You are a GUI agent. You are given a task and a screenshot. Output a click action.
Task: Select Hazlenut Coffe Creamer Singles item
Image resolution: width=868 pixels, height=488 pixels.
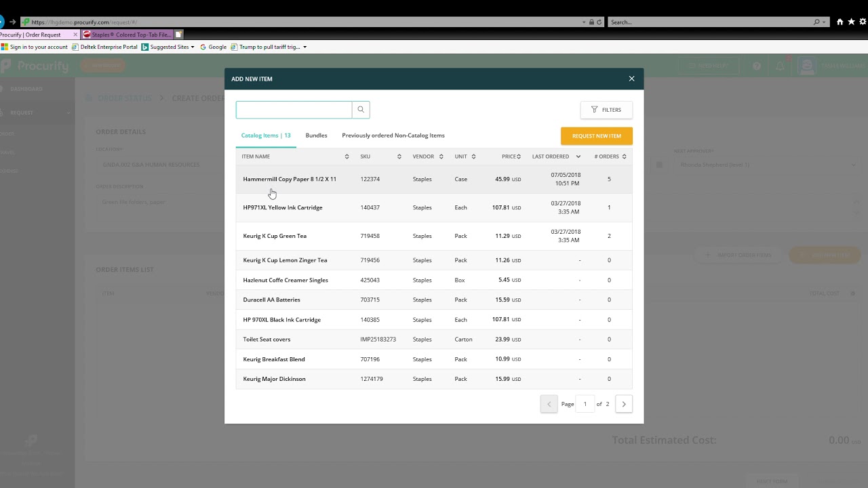(285, 280)
